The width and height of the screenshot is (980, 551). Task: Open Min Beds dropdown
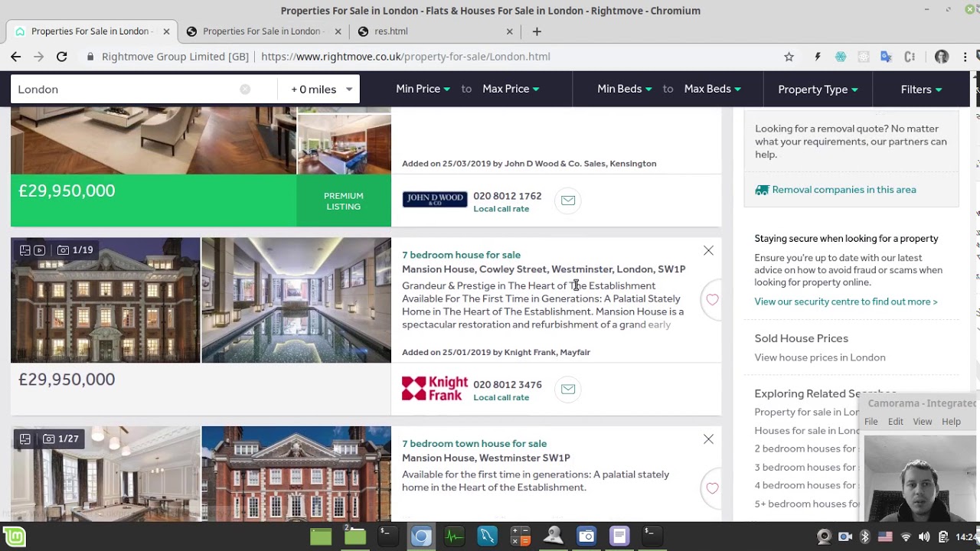pos(625,89)
